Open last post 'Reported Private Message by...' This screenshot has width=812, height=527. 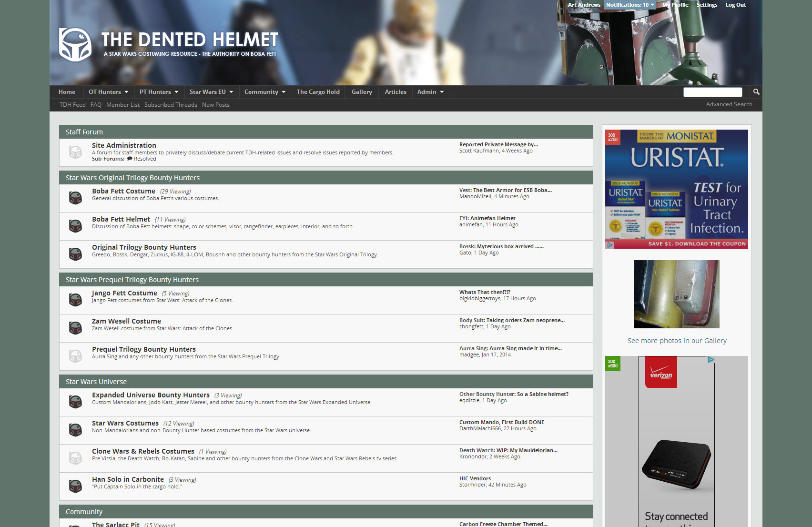[498, 144]
